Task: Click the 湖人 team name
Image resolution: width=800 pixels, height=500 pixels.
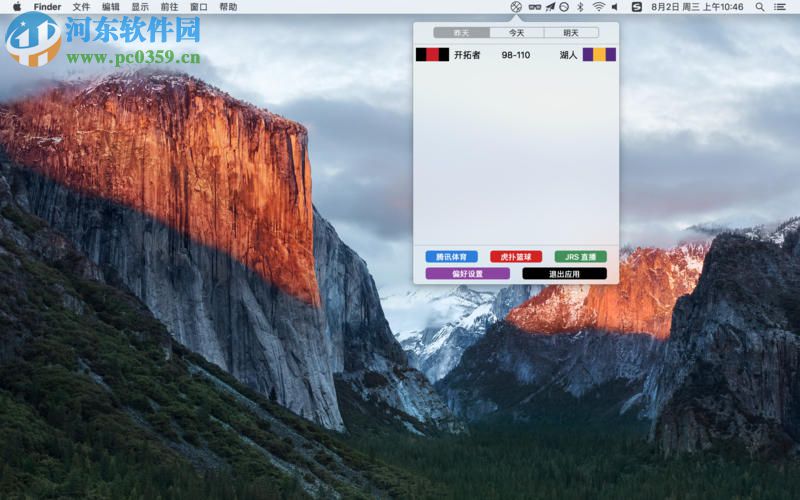Action: 568,55
